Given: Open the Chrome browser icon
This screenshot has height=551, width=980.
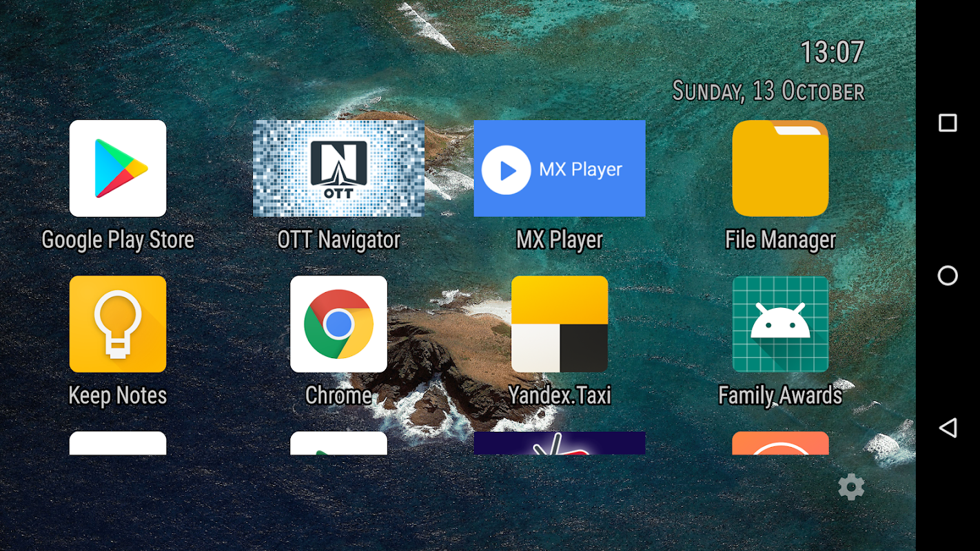Looking at the screenshot, I should [x=338, y=324].
